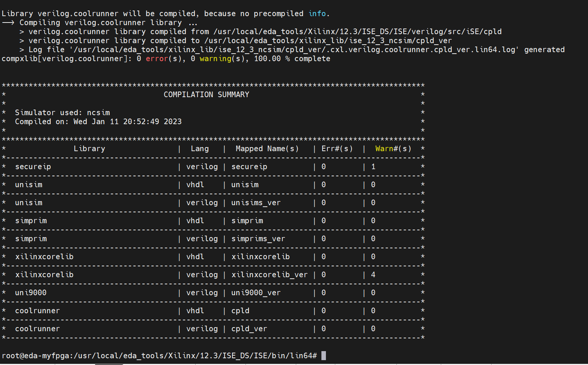Click the 'Lang' column header
588x365 pixels.
point(200,149)
